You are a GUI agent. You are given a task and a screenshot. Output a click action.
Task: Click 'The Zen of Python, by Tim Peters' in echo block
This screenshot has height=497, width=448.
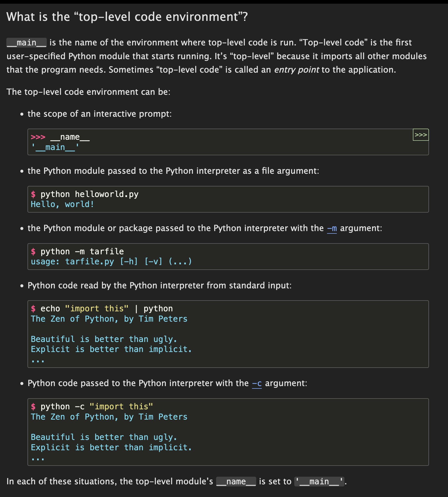point(109,319)
